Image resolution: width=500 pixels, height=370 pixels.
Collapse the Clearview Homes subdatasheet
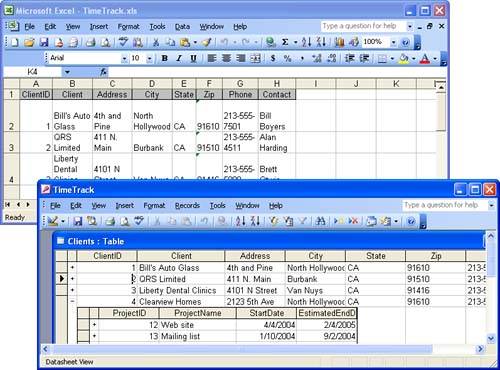click(x=72, y=301)
